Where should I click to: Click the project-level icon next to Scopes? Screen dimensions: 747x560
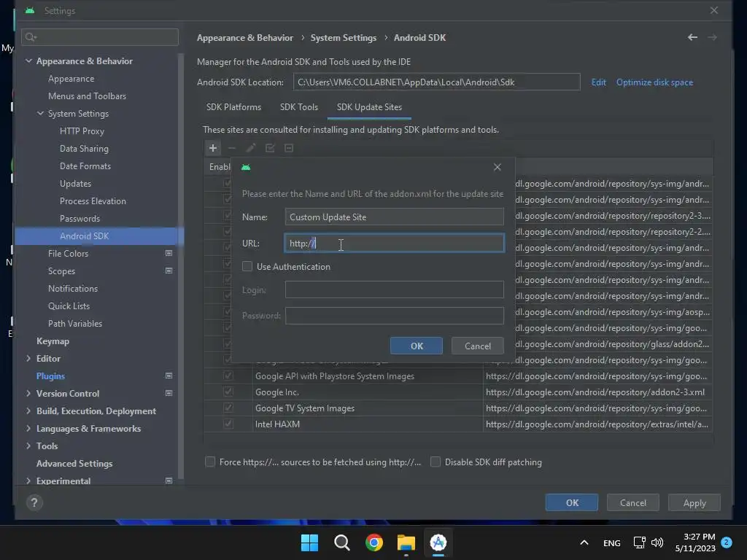(169, 271)
